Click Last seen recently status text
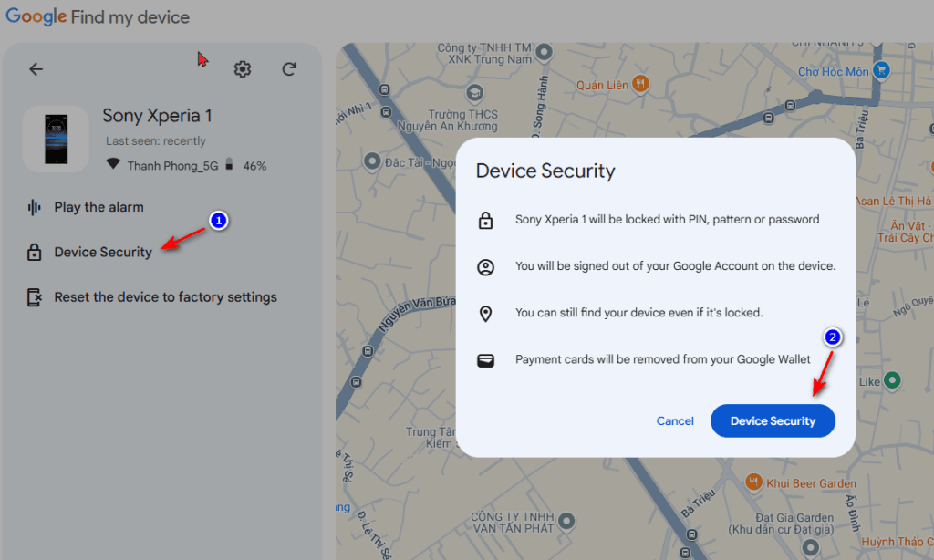This screenshot has height=560, width=934. coord(155,140)
